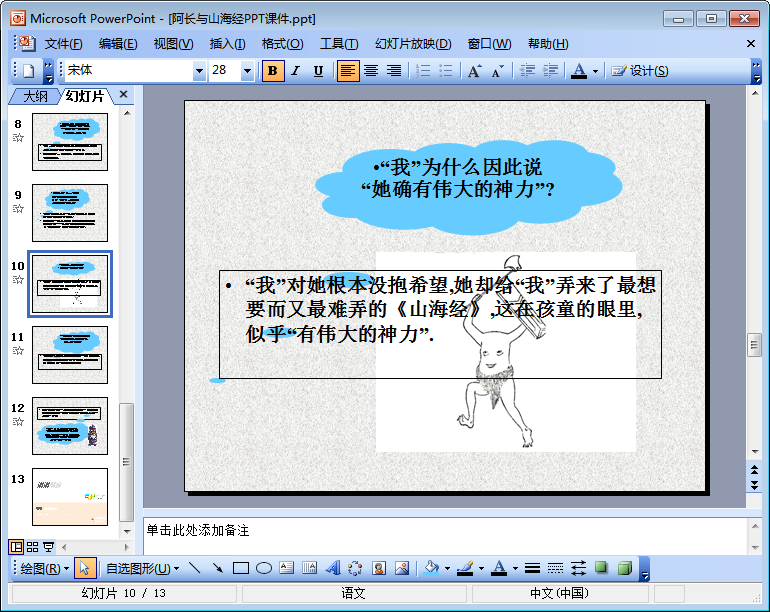
Task: Expand standard toolbar options
Action: coord(48,71)
